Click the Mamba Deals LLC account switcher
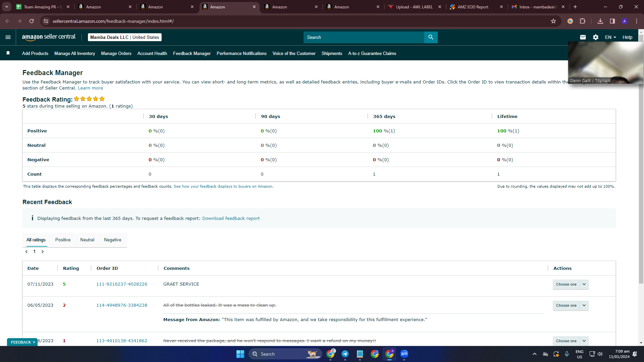The width and height of the screenshot is (644, 362). [x=125, y=37]
